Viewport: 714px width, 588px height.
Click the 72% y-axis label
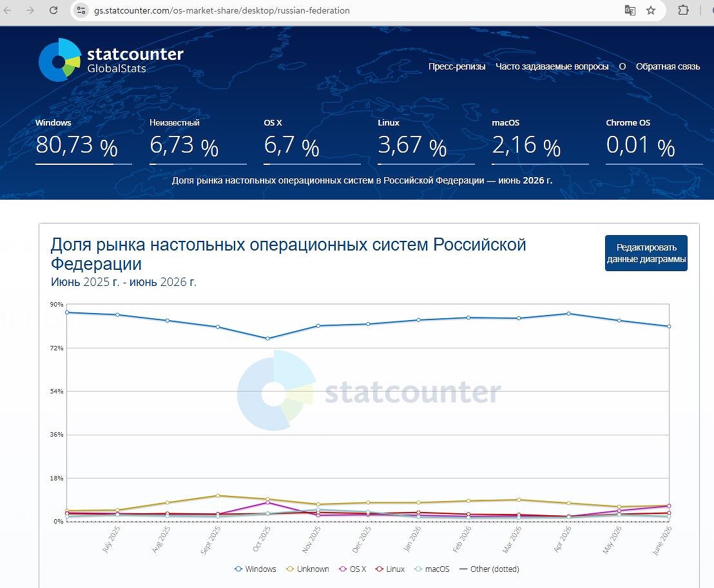coord(57,348)
